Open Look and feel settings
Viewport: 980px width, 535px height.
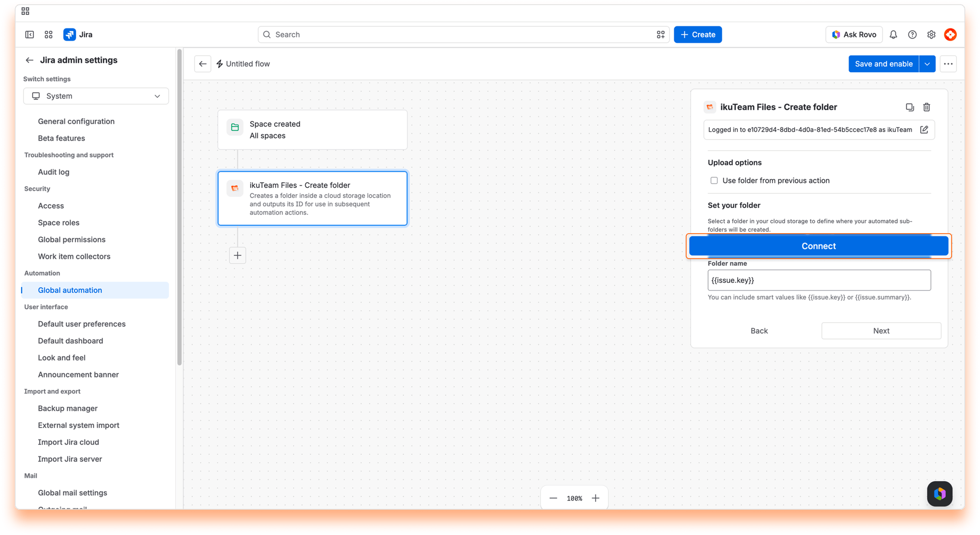click(61, 358)
